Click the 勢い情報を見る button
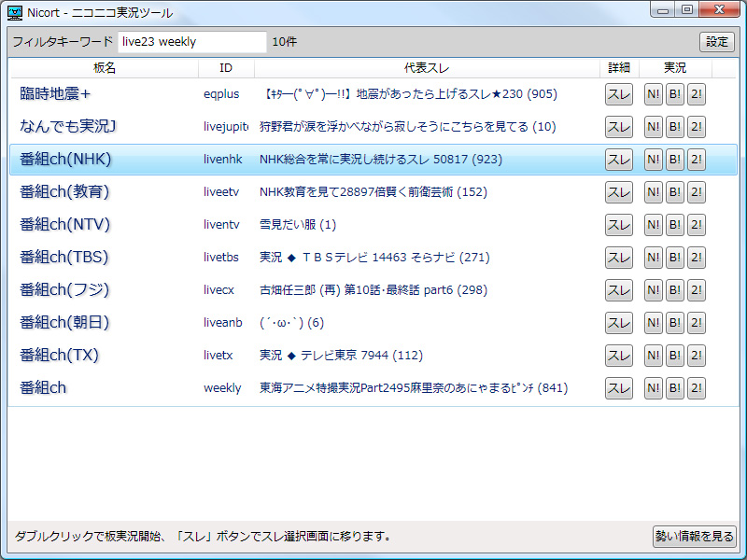The height and width of the screenshot is (560, 747). (x=694, y=536)
